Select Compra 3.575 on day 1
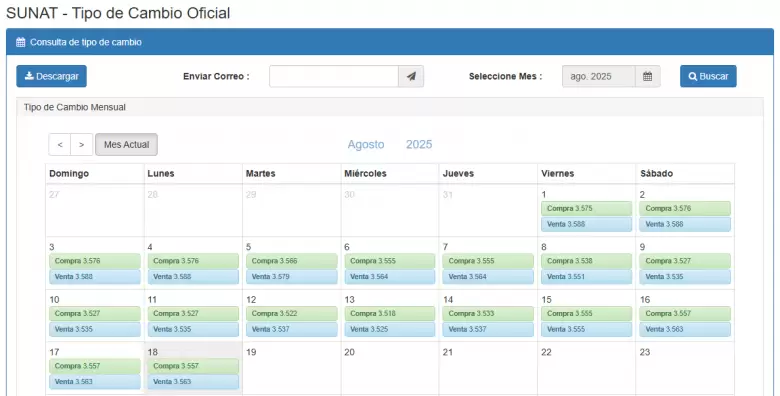780x396 pixels. tap(586, 208)
